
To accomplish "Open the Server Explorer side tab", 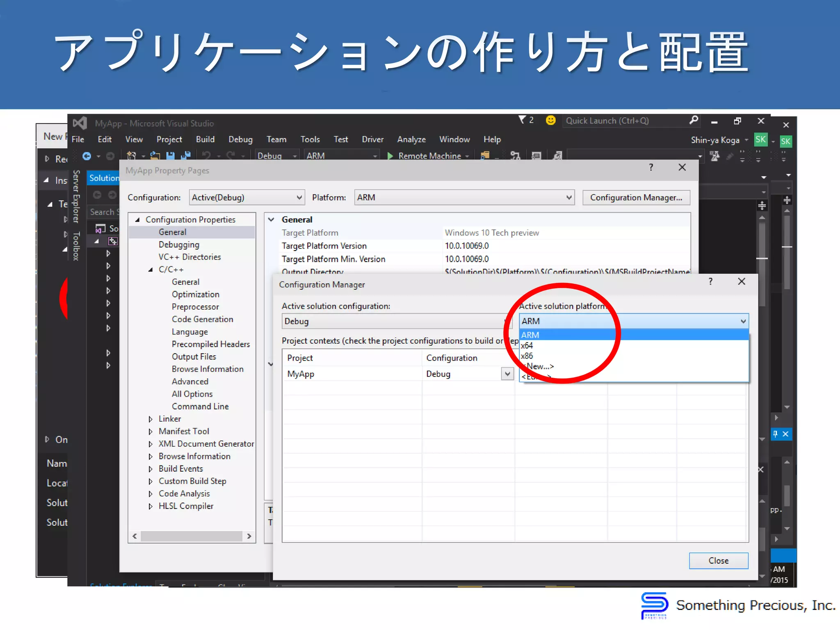I will pyautogui.click(x=76, y=196).
